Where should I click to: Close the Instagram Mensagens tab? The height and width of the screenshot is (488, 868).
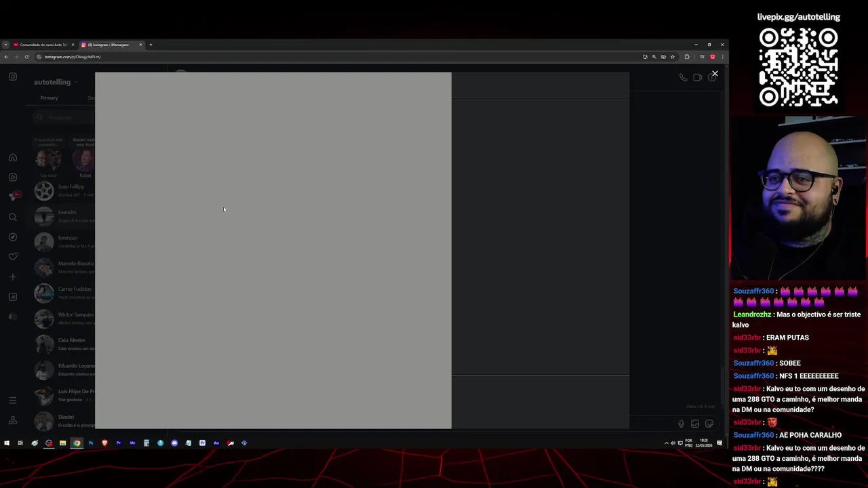140,45
